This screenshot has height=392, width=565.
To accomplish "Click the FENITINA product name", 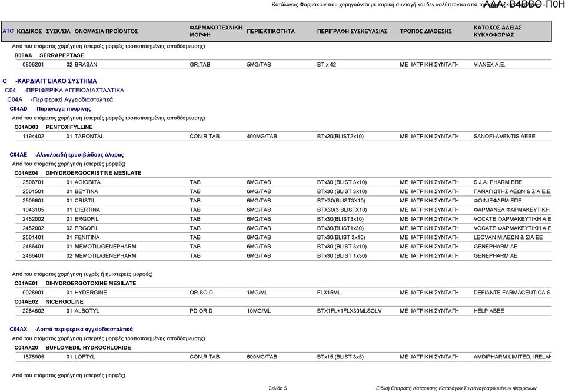I will point(87,237).
